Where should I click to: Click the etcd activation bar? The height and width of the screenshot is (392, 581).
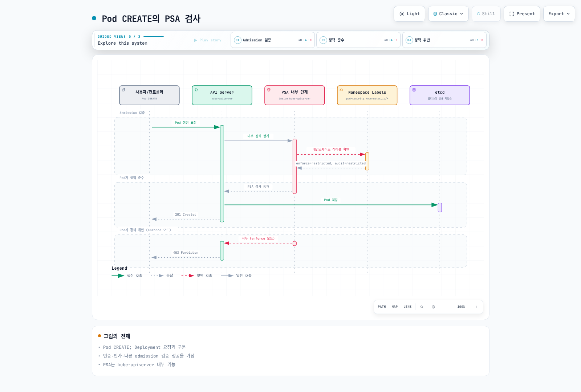click(440, 207)
